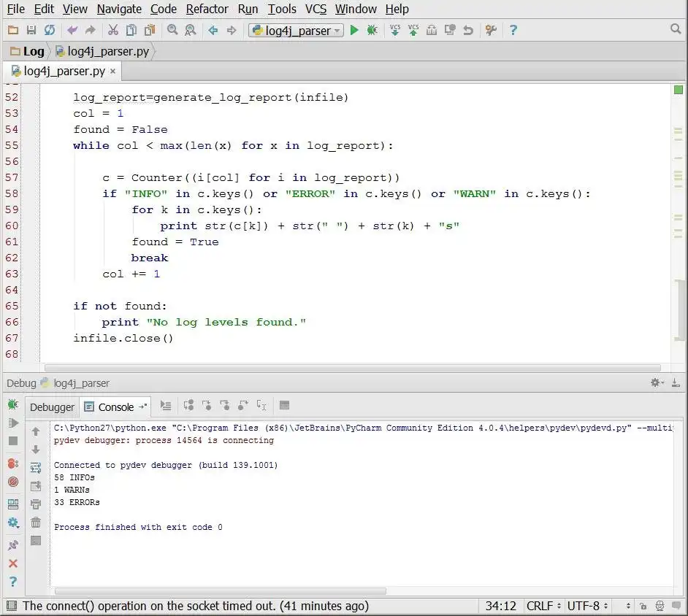Click the Open folder toolbar icon
This screenshot has height=616, width=688.
(12, 30)
